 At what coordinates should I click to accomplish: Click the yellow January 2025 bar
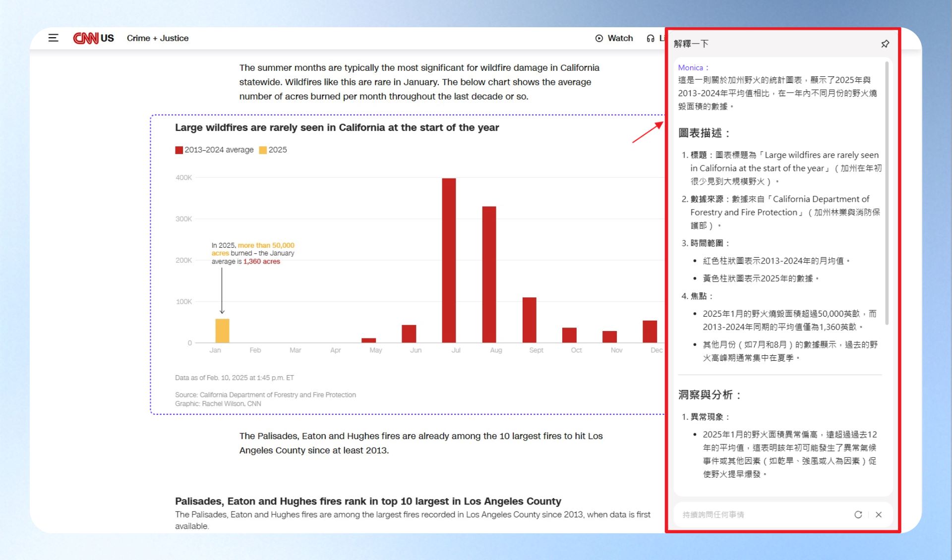tap(222, 331)
